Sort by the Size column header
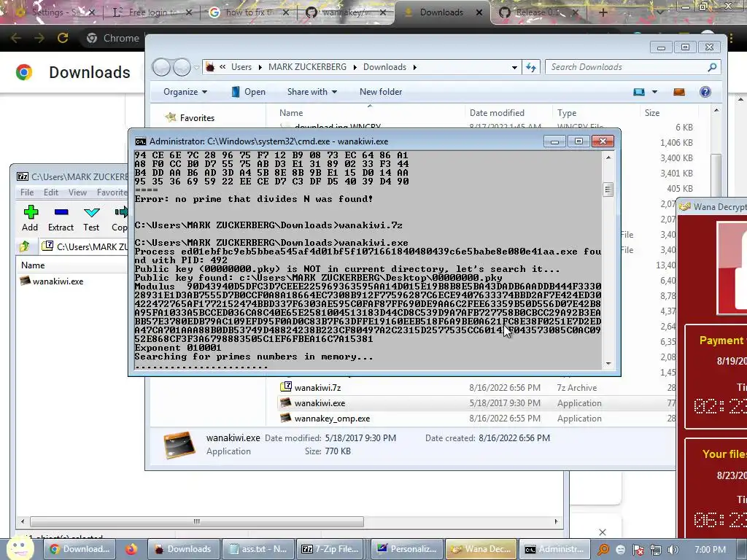Image resolution: width=747 pixels, height=560 pixels. click(651, 113)
